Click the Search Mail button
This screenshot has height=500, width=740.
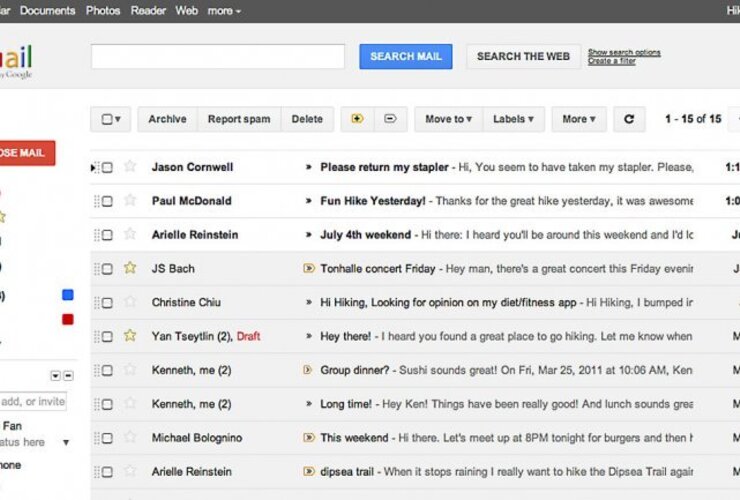405,57
